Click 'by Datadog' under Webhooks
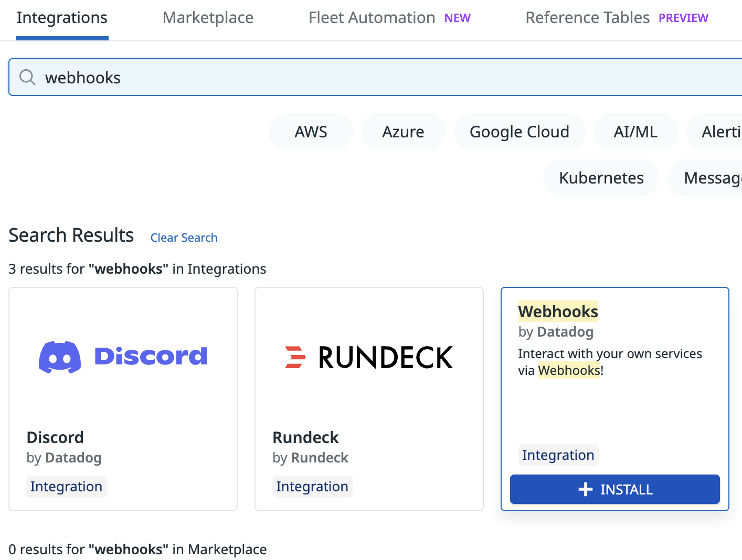 556,332
